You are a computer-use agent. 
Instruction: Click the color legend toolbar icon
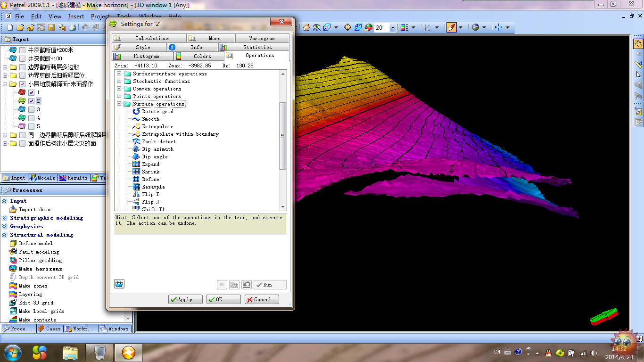pyautogui.click(x=404, y=27)
